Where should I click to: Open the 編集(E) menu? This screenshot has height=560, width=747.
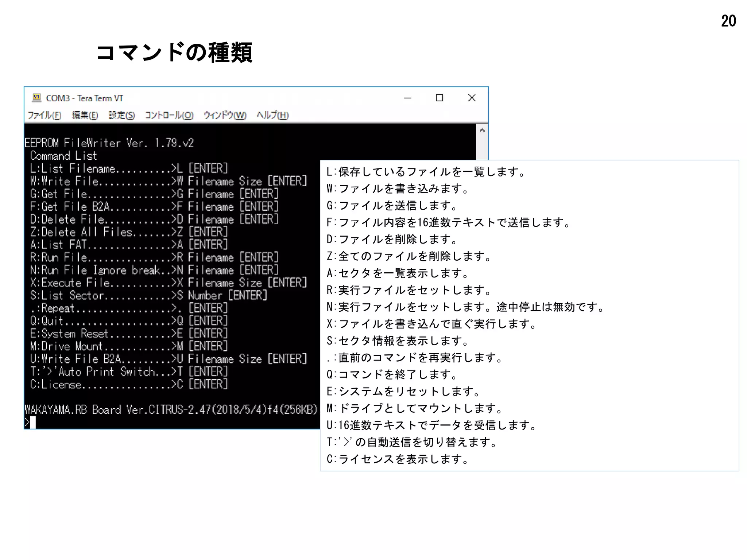coord(85,115)
